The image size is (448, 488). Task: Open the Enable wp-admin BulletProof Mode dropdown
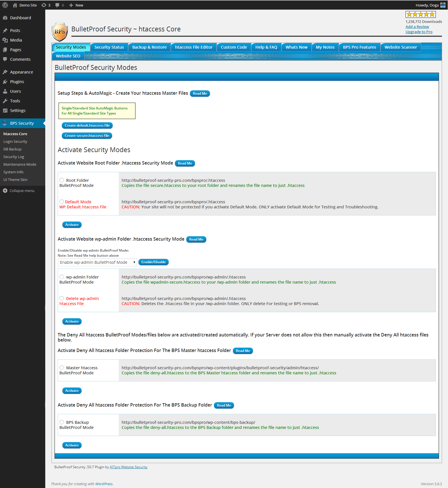coord(98,262)
